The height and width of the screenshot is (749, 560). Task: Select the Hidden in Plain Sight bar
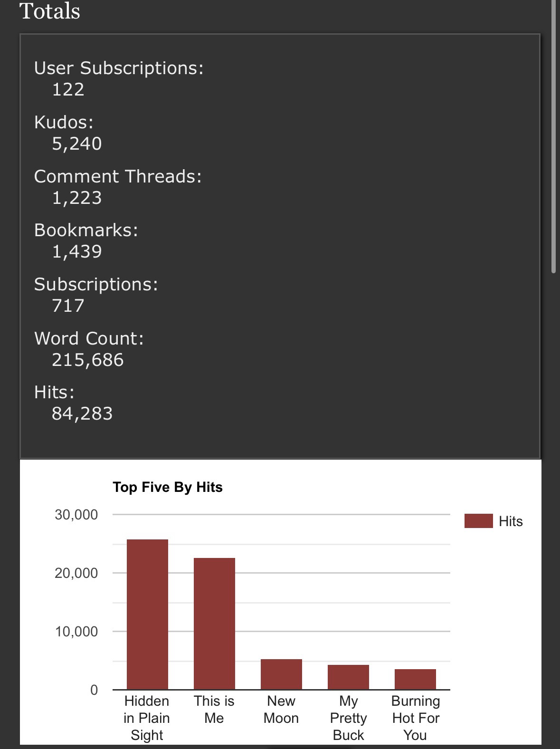[147, 614]
